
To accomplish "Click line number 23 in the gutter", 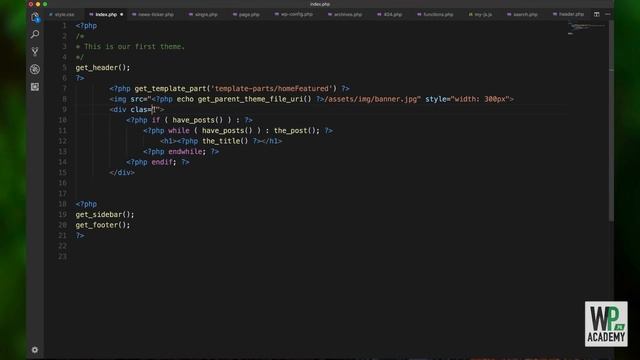I will pos(62,257).
